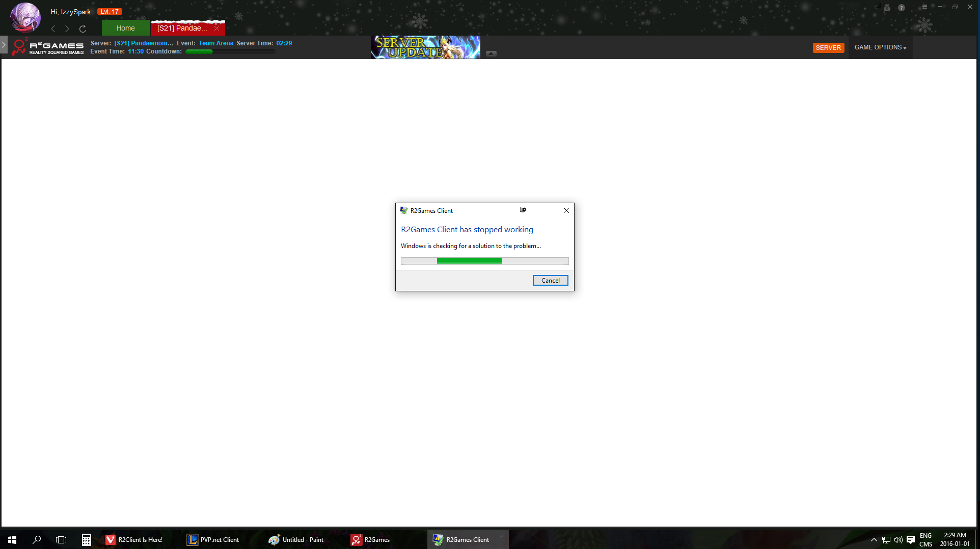Image resolution: width=980 pixels, height=549 pixels.
Task: Click the money bag recharge icon
Action: click(887, 8)
